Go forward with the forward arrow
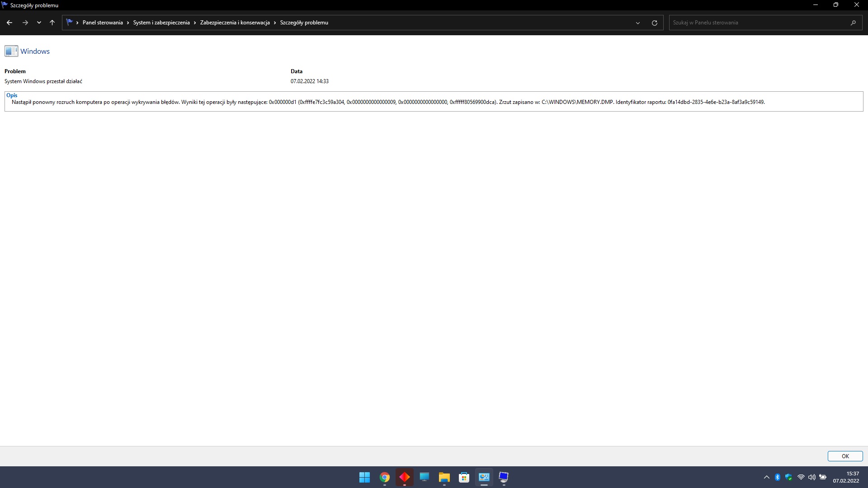The width and height of the screenshot is (868, 488). [x=25, y=23]
